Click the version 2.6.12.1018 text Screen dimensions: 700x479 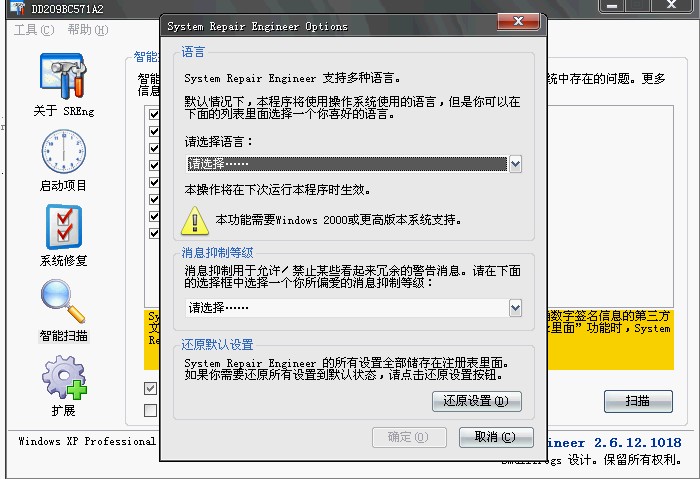coord(637,442)
